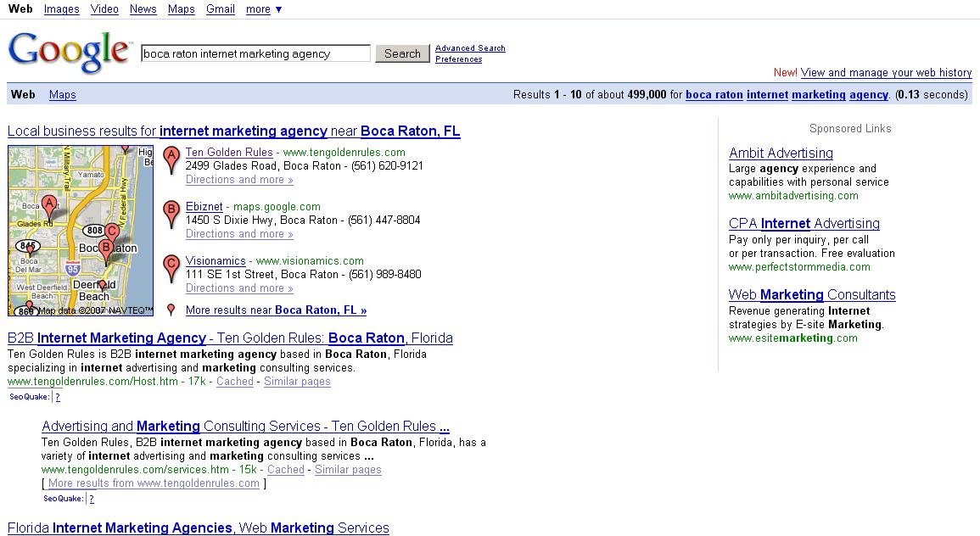Open View and manage your web history
This screenshot has width=980, height=536.
pos(887,72)
